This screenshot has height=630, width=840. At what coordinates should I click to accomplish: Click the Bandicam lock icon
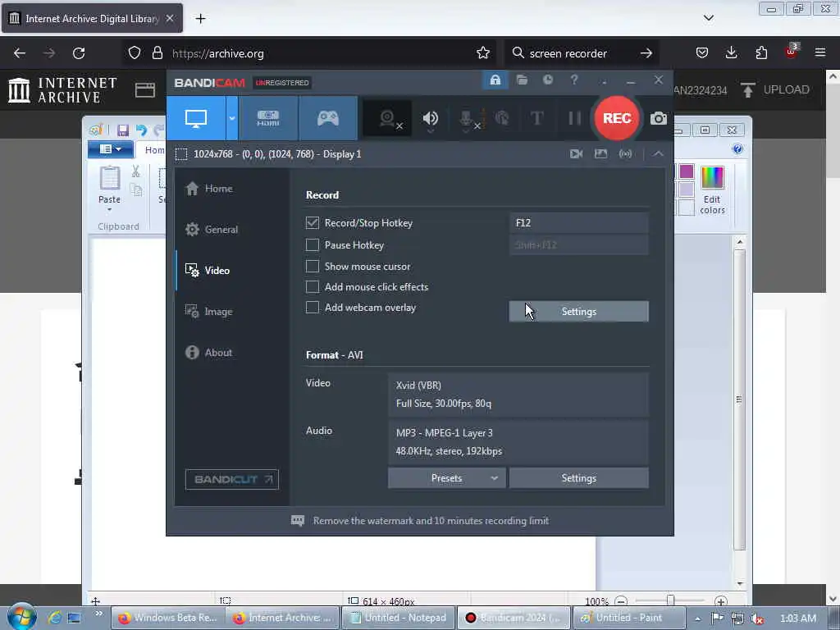point(495,80)
